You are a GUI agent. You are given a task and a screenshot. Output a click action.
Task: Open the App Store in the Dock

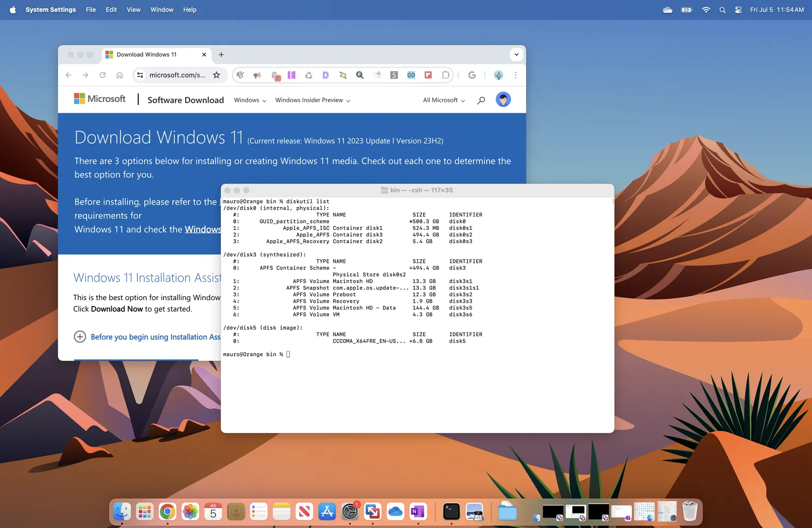(327, 512)
